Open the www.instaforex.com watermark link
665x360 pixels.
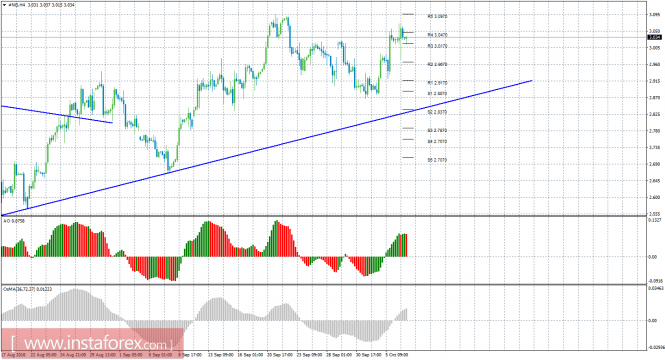[x=92, y=342]
